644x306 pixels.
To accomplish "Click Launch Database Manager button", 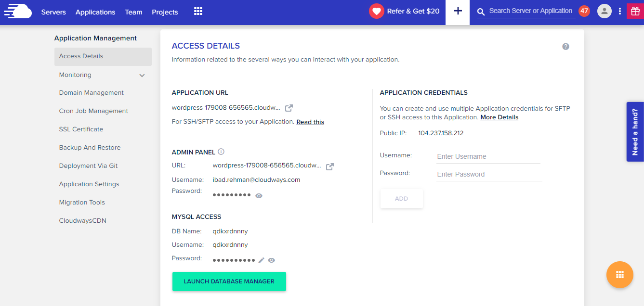I will 229,281.
